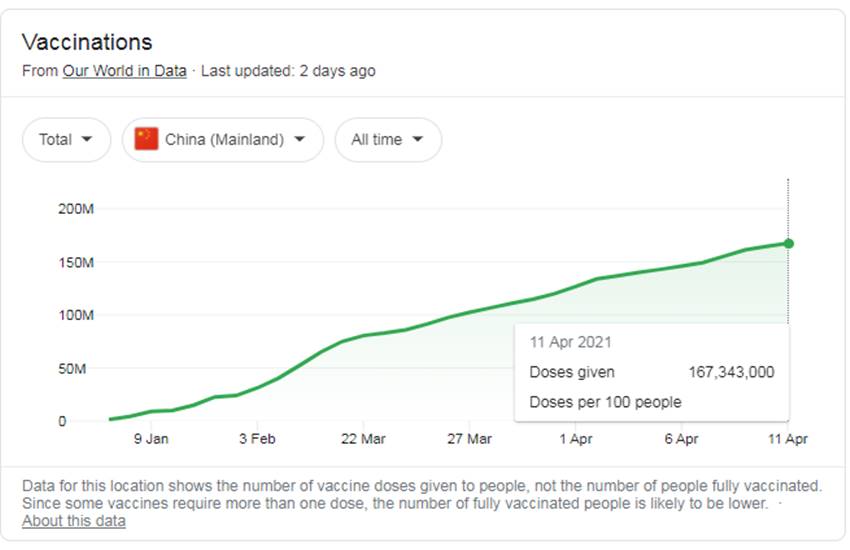Viewport: 850px width, 550px height.
Task: Open the Our World in Data link
Action: [x=124, y=71]
